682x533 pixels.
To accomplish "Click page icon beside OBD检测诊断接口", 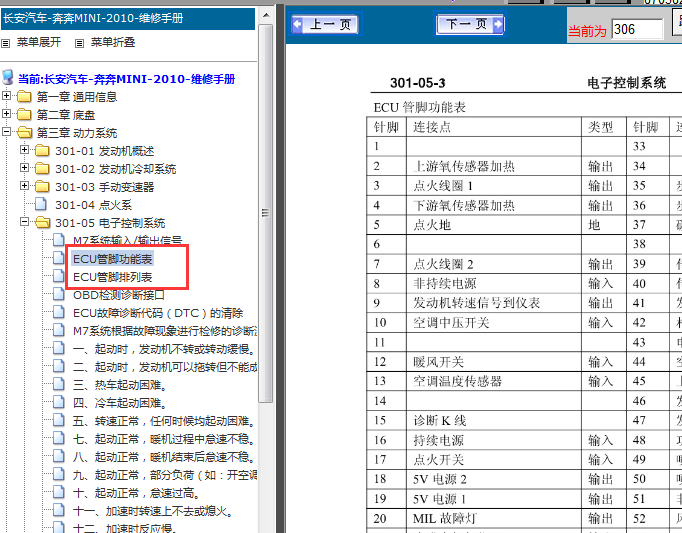I will pos(59,294).
